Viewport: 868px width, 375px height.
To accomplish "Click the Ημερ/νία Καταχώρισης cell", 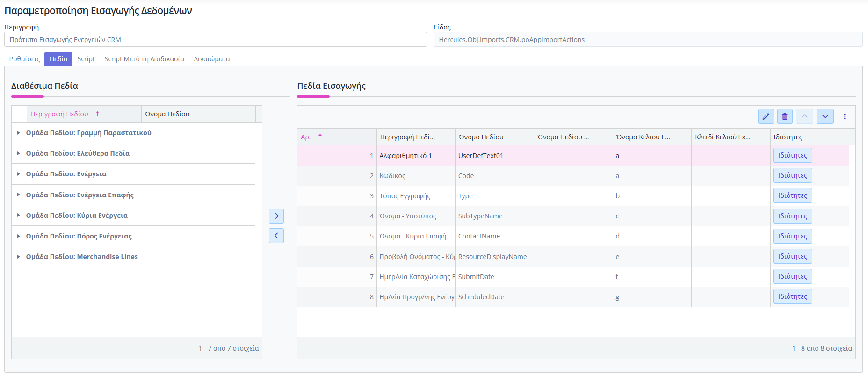I will pos(416,277).
